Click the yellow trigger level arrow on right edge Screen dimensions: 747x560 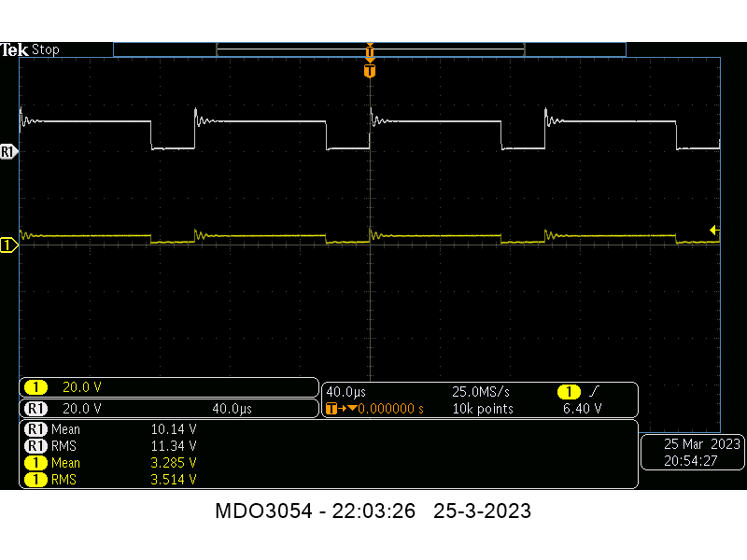(714, 230)
